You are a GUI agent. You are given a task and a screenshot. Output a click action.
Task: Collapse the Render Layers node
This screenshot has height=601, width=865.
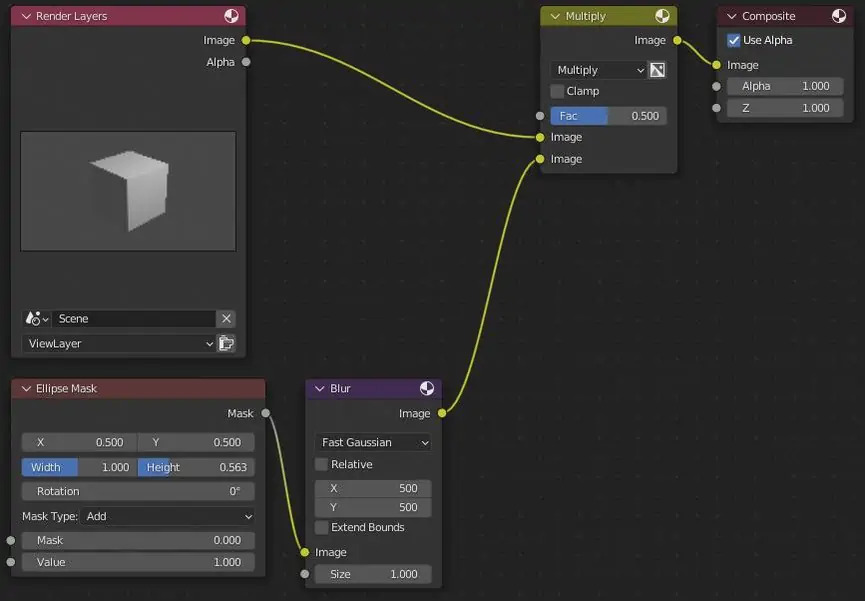26,16
